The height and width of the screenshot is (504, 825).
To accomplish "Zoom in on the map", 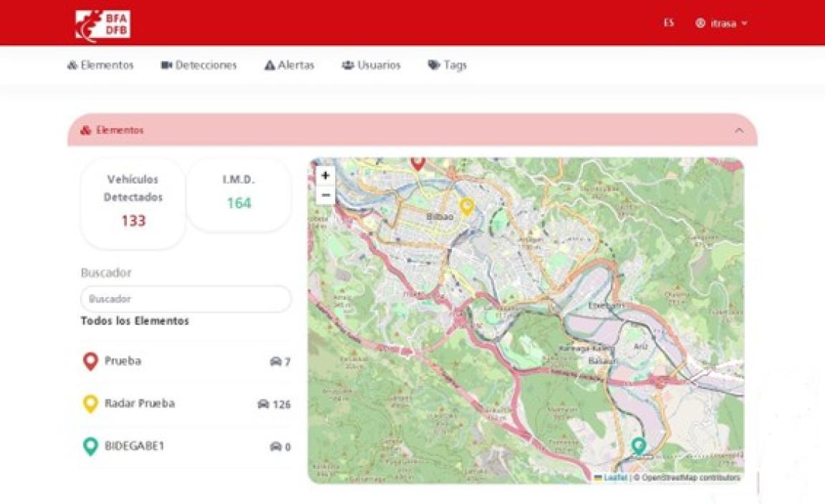I will coord(326,175).
